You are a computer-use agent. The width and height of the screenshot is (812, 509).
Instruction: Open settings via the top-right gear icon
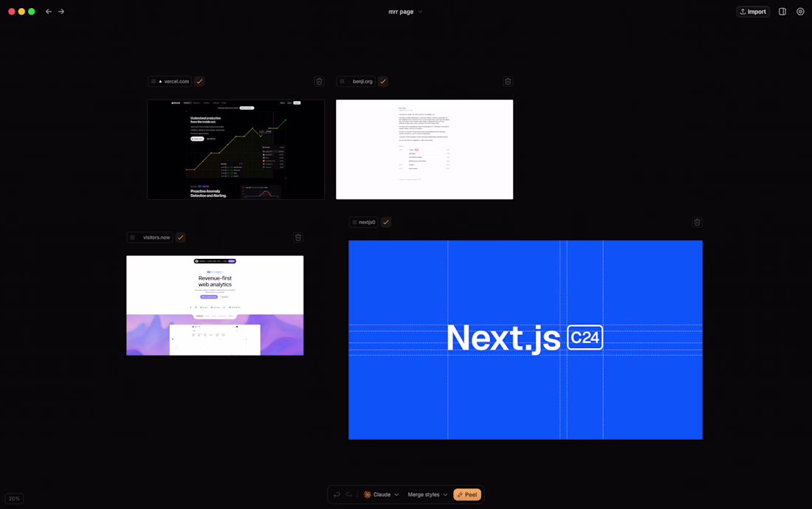[x=800, y=11]
